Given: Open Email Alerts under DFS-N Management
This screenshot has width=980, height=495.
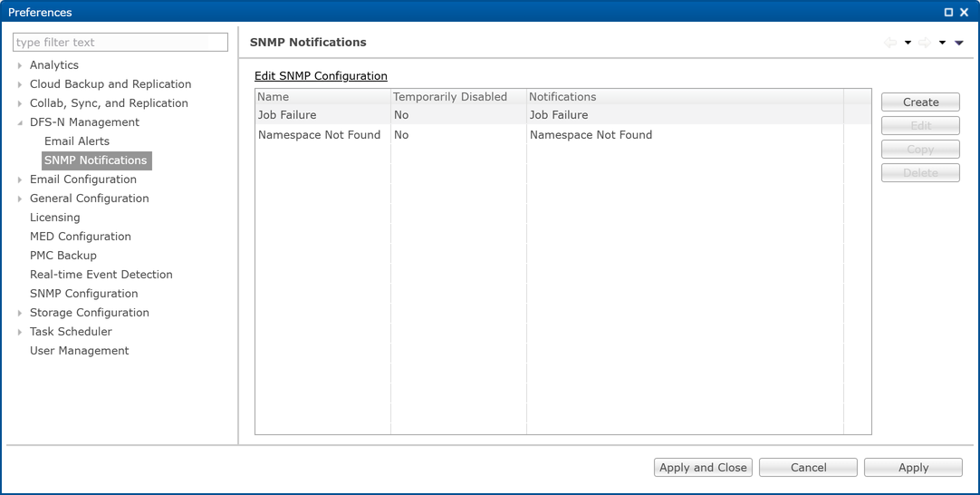Looking at the screenshot, I should pos(77,141).
